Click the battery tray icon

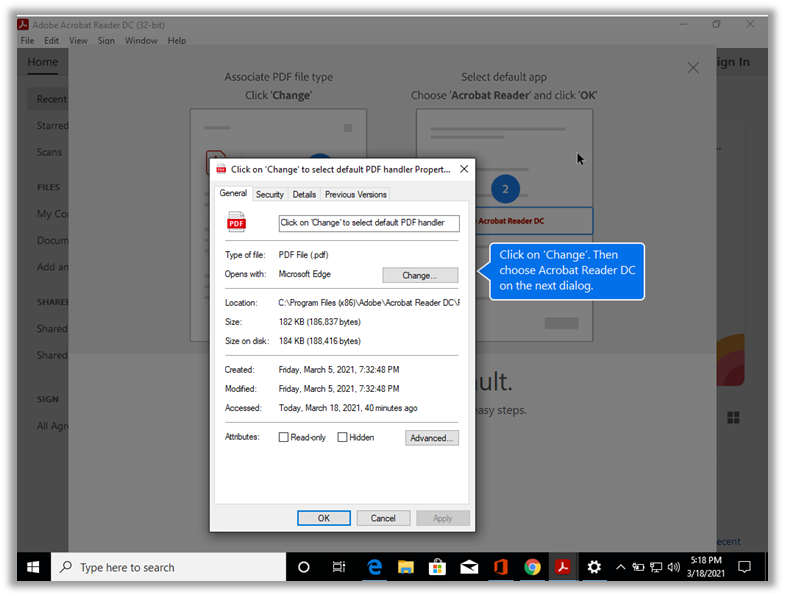click(638, 567)
